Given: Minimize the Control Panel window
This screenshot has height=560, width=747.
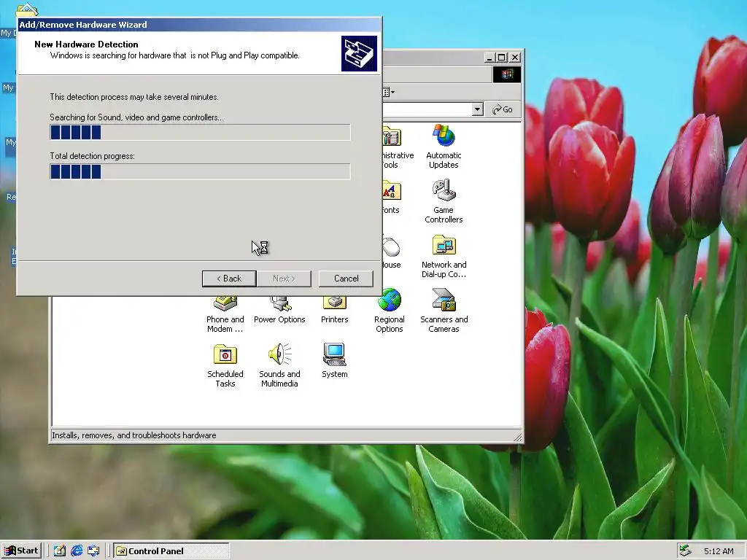Looking at the screenshot, I should tap(489, 58).
